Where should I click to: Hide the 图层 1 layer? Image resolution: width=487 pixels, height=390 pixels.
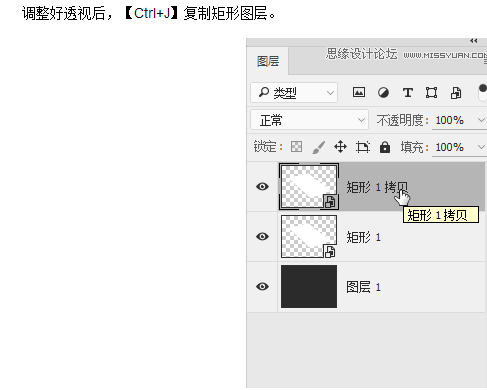tap(262, 286)
